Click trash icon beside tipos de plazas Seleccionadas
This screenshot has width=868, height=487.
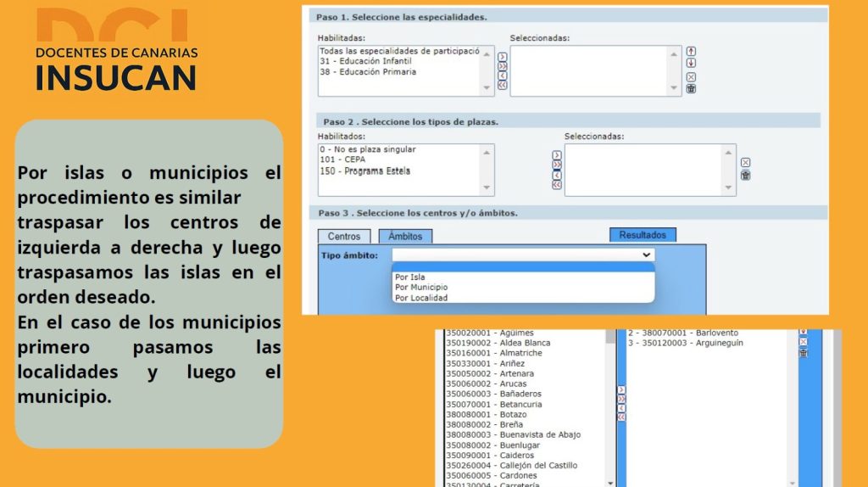click(x=745, y=176)
